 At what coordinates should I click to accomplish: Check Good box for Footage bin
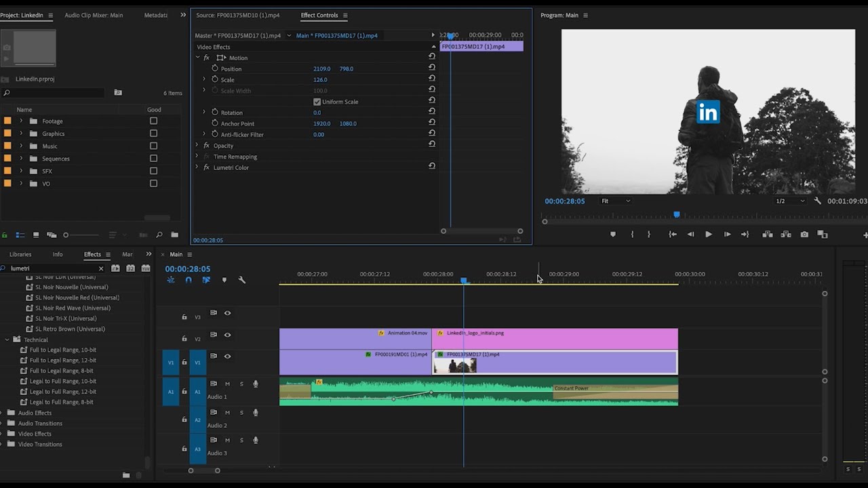coord(153,121)
